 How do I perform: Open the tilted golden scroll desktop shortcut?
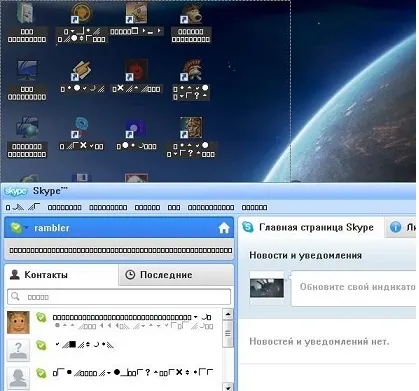pos(82,71)
